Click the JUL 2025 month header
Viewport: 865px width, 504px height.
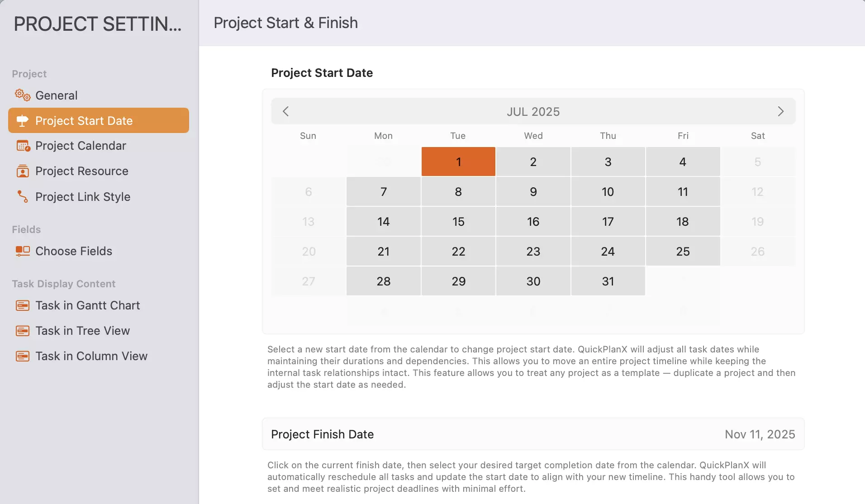533,111
